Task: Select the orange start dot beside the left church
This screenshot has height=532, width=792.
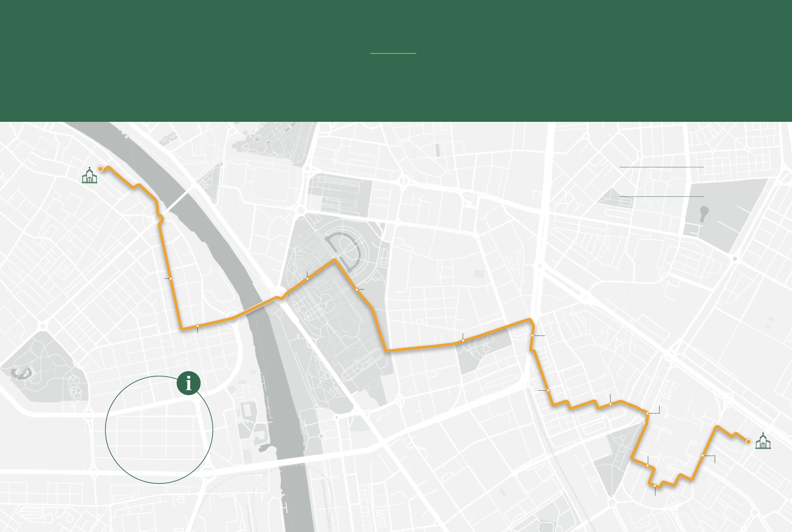Action: (101, 169)
